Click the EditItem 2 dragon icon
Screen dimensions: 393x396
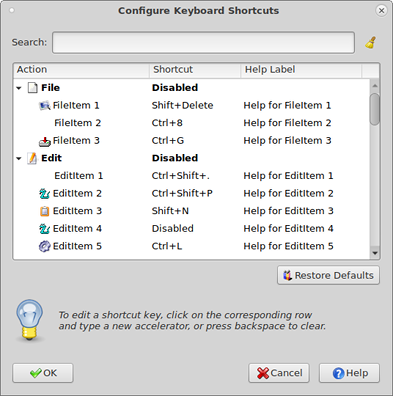tap(44, 194)
